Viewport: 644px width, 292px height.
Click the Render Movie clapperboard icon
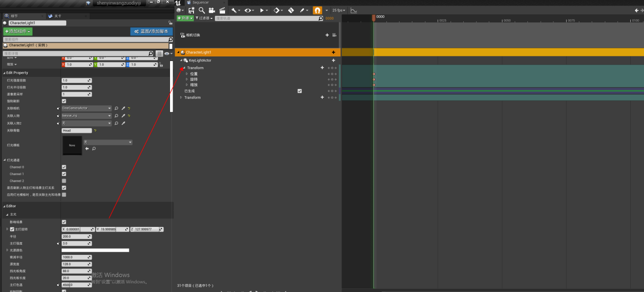click(222, 10)
